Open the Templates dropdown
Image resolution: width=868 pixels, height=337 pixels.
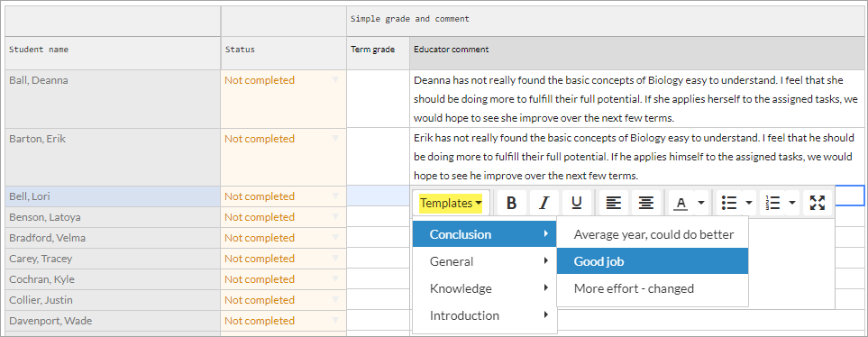click(452, 203)
